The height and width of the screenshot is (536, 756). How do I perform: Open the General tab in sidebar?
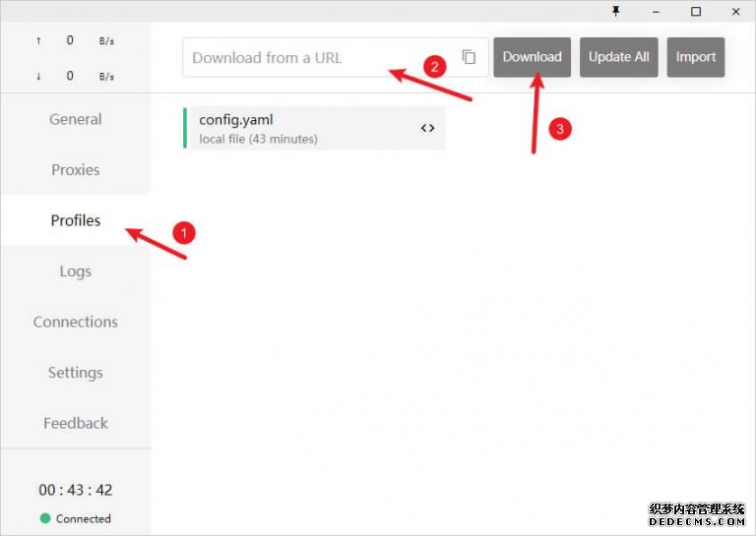(76, 119)
